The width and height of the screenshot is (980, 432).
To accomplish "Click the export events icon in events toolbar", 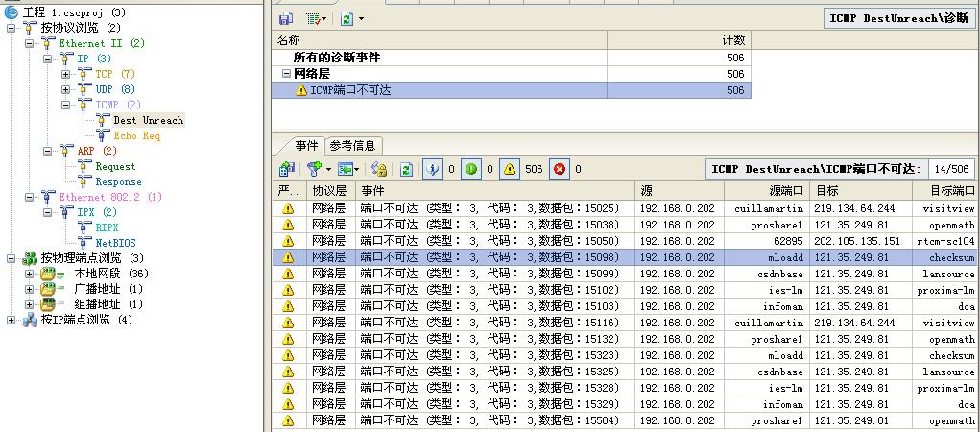I will pos(287,169).
